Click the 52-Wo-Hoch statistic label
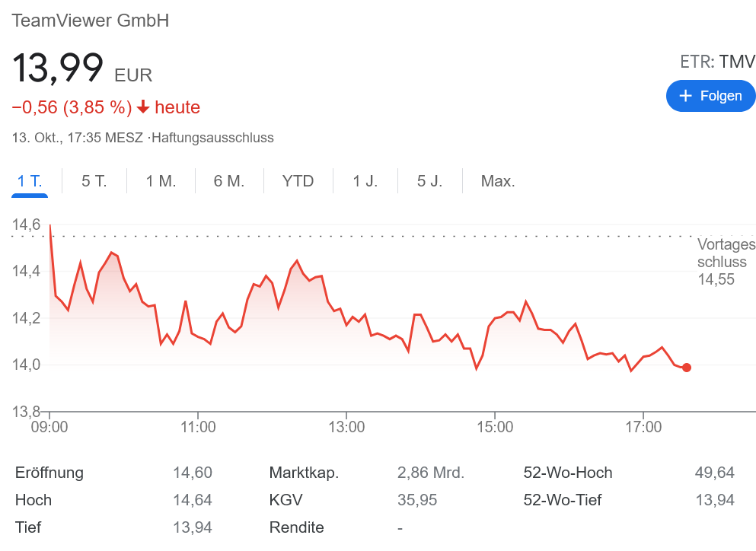The height and width of the screenshot is (551, 756). [567, 473]
